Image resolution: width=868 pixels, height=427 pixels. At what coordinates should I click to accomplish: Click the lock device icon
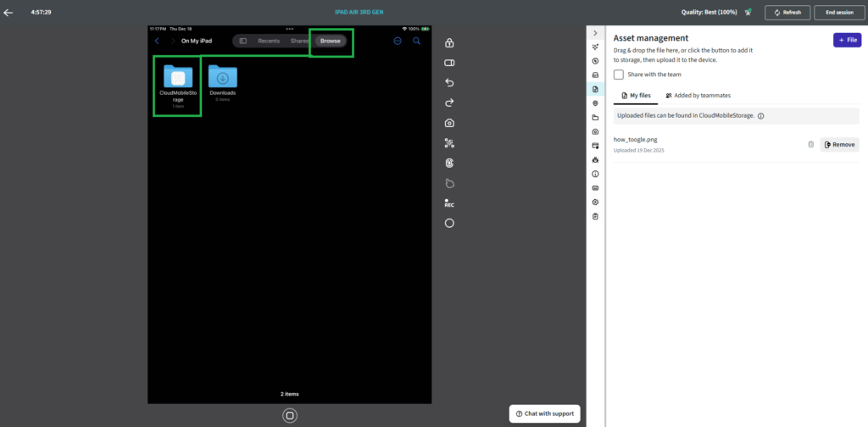click(x=449, y=43)
